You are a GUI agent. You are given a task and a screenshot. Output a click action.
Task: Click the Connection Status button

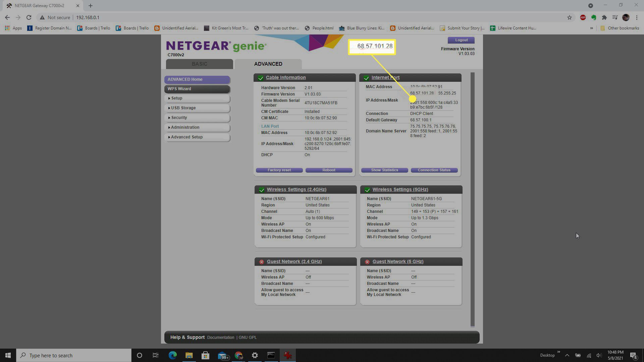tap(434, 170)
